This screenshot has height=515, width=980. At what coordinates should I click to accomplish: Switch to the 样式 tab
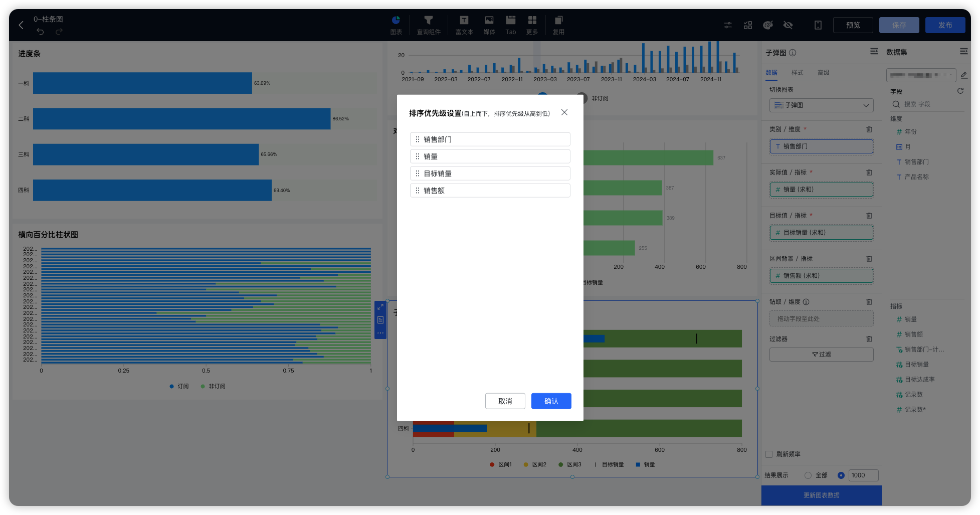[798, 73]
